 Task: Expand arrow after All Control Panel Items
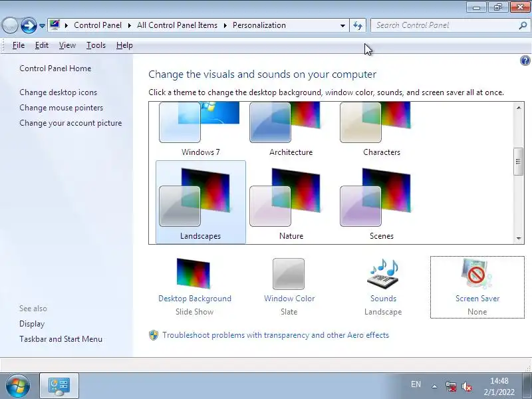(225, 25)
